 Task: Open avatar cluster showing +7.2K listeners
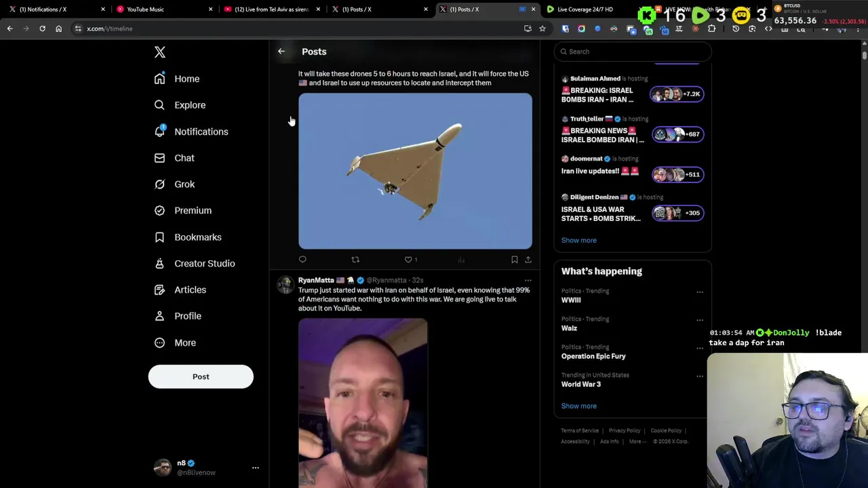click(676, 94)
